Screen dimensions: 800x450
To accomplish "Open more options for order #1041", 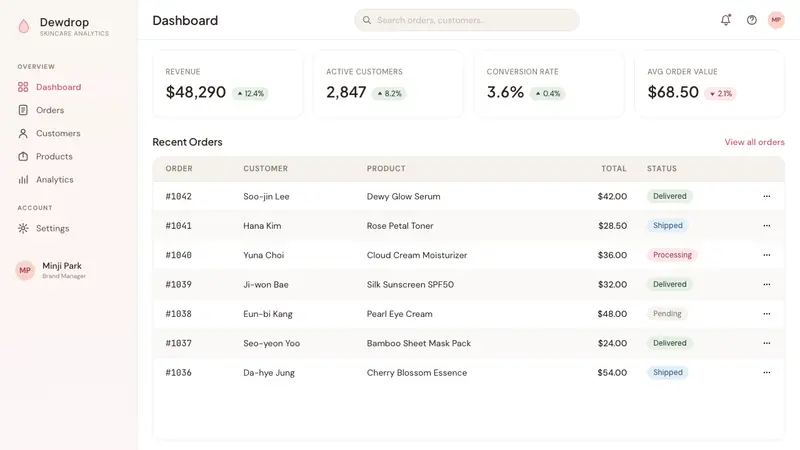I will [766, 226].
